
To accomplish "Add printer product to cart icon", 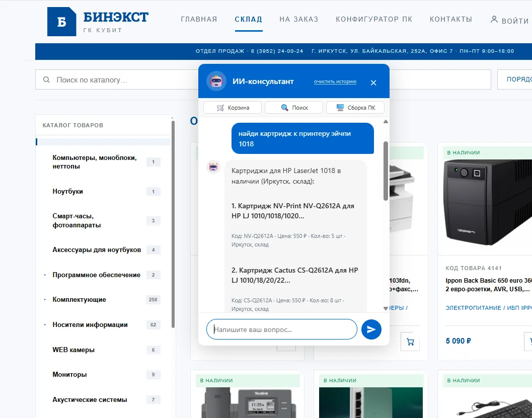I will 410,342.
